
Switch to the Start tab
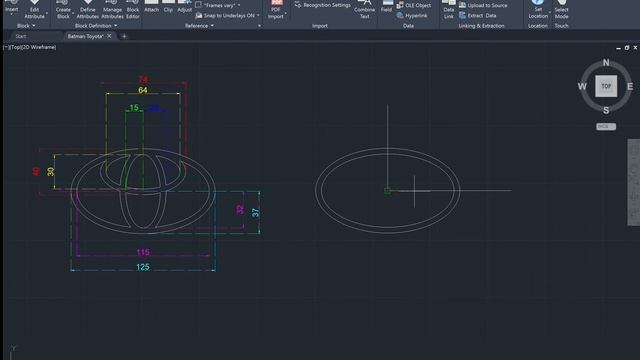(x=21, y=36)
